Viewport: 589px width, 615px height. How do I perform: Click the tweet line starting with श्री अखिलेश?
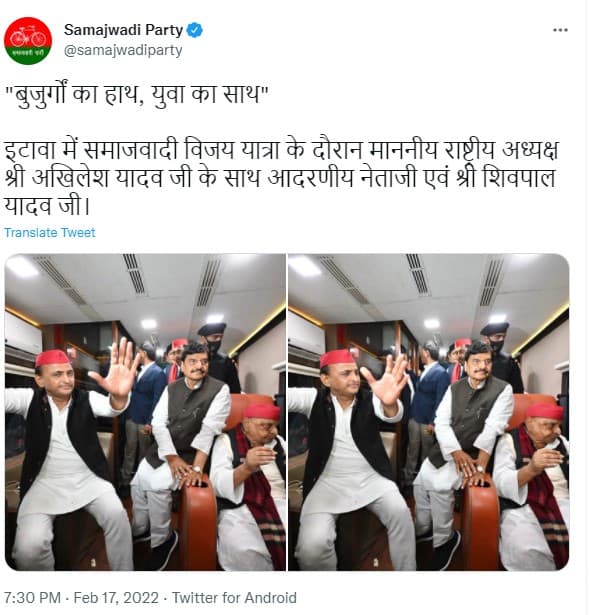pyautogui.click(x=280, y=178)
